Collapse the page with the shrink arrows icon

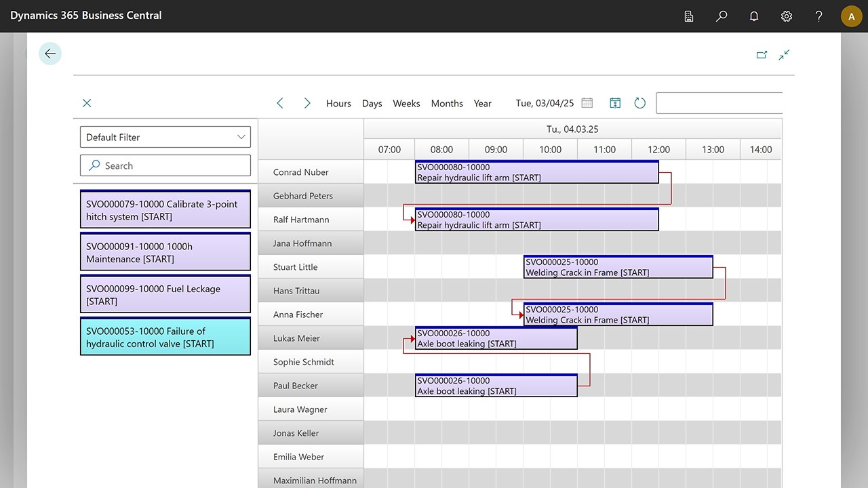coord(784,55)
